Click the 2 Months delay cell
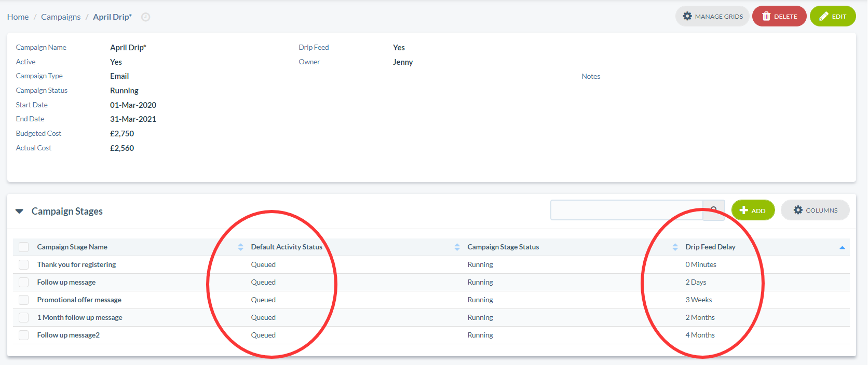The width and height of the screenshot is (868, 365). click(x=700, y=317)
